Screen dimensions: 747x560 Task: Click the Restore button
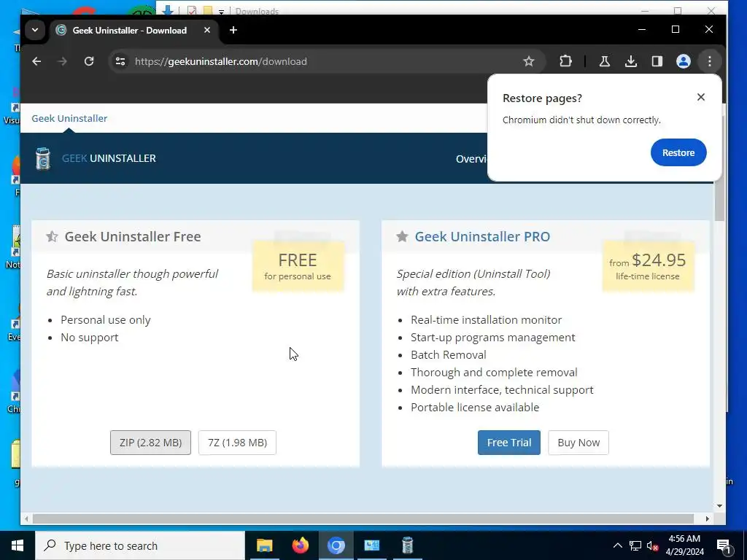678,153
